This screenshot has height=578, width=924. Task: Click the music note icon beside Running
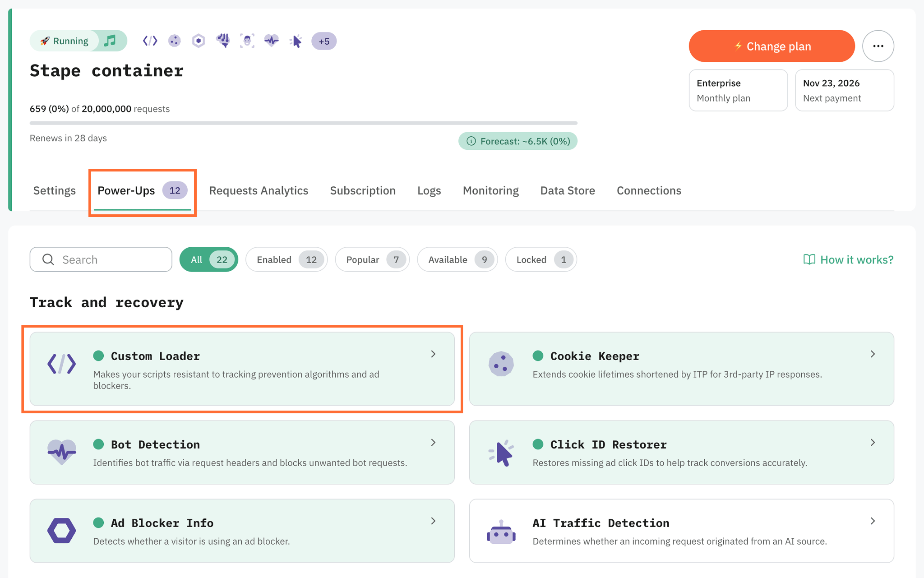110,41
